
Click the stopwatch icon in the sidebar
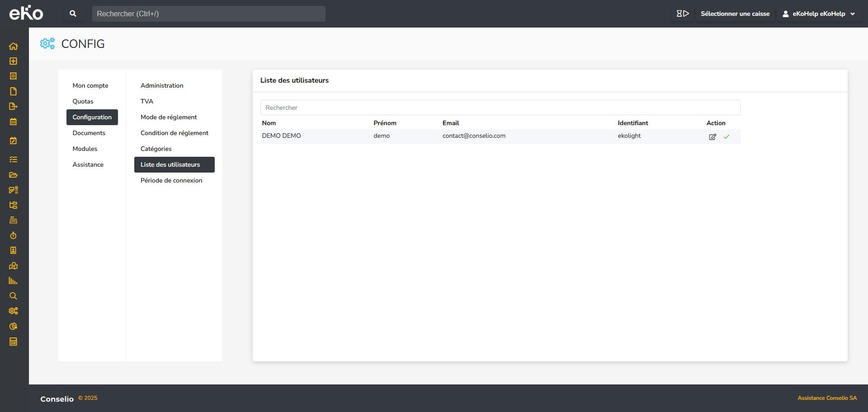click(13, 235)
